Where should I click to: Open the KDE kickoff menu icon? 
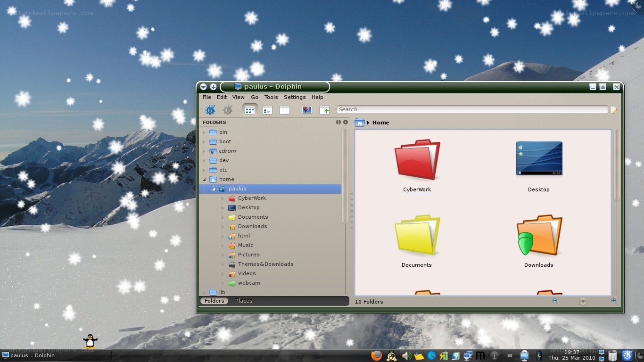tap(627, 355)
